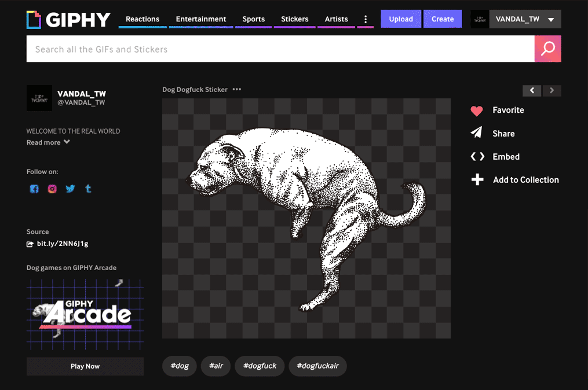This screenshot has width=588, height=390.
Task: Open the Instagram follow icon
Action: [52, 189]
